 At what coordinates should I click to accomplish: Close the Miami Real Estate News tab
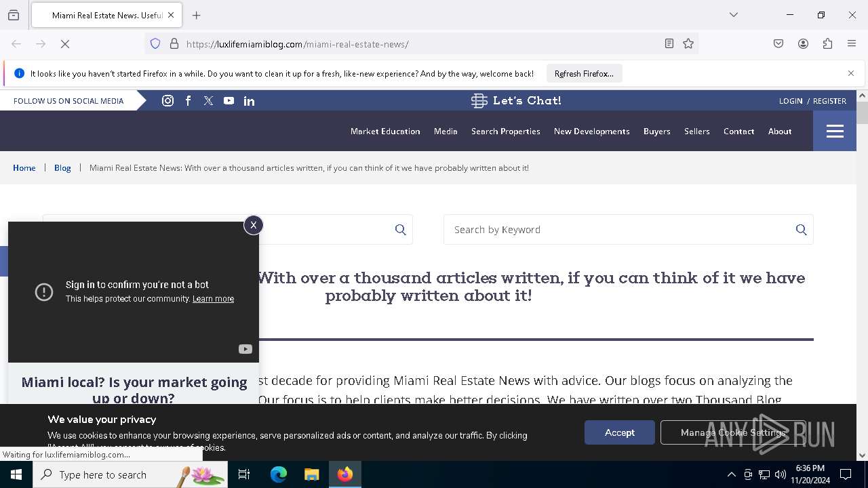(x=170, y=15)
